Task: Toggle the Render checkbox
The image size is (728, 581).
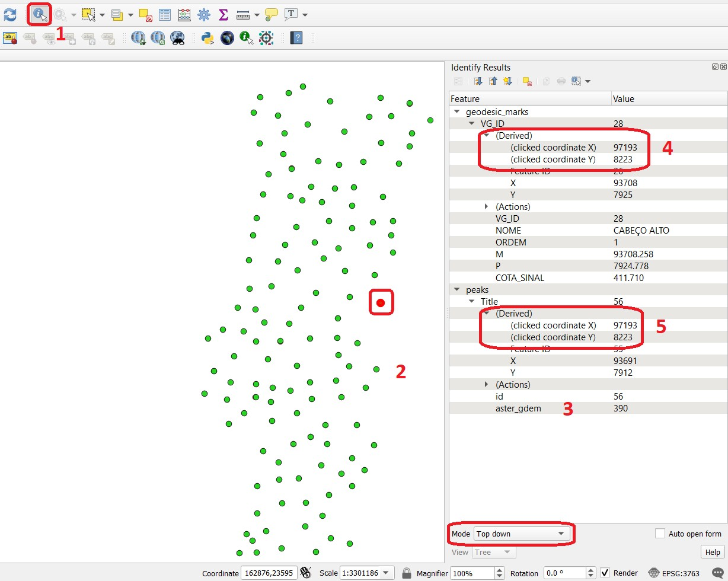Action: click(605, 573)
